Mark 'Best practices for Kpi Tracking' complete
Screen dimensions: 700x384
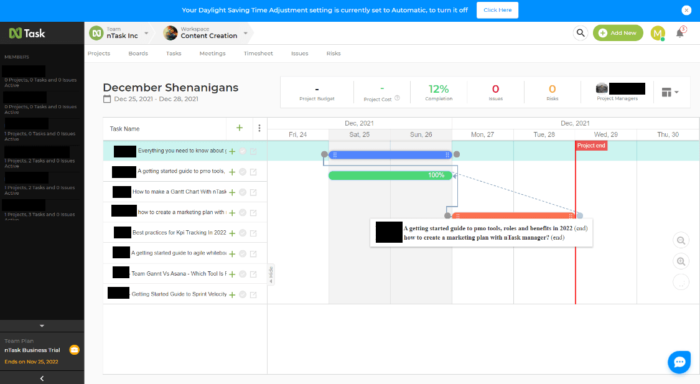(242, 233)
